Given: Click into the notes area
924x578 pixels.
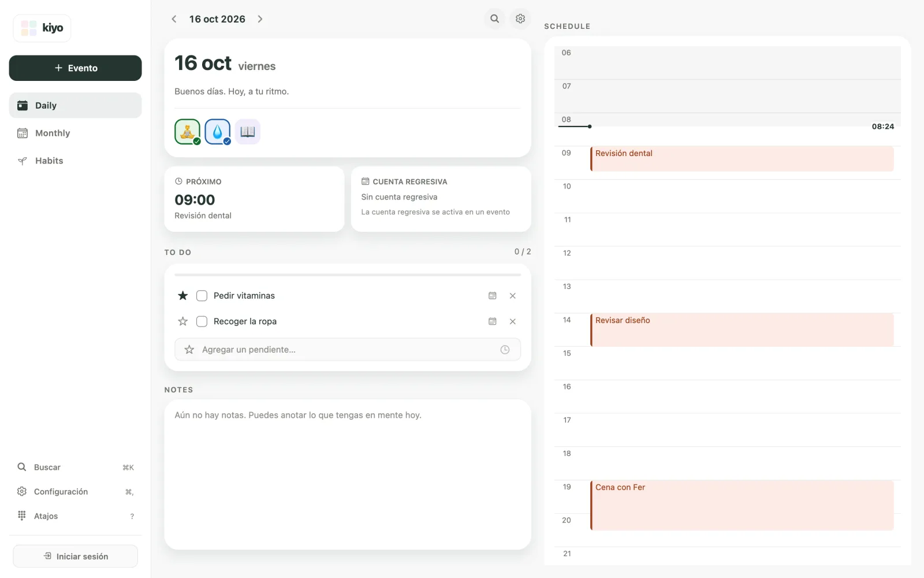Looking at the screenshot, I should 348,475.
